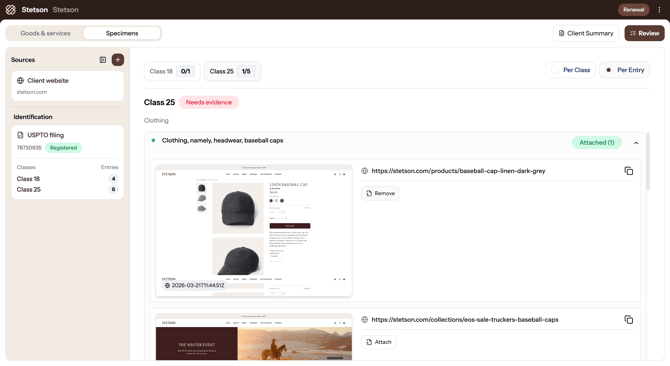Image resolution: width=670 pixels, height=366 pixels.
Task: Select Class 18 in Identification list
Action: 67,179
